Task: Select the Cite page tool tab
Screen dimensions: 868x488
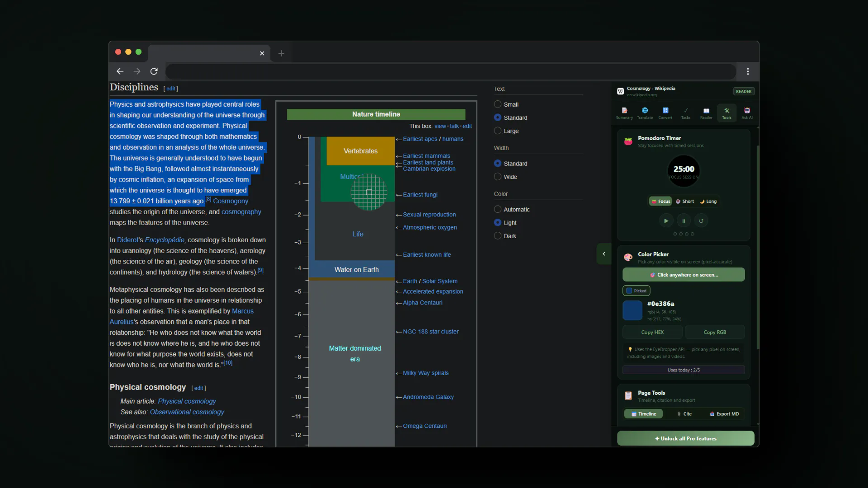Action: [684, 414]
